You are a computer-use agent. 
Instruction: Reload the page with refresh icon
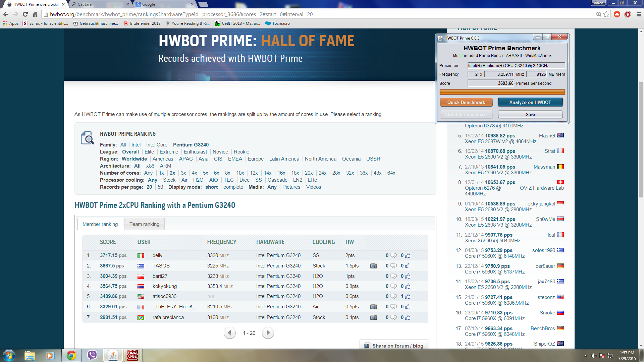click(25, 14)
